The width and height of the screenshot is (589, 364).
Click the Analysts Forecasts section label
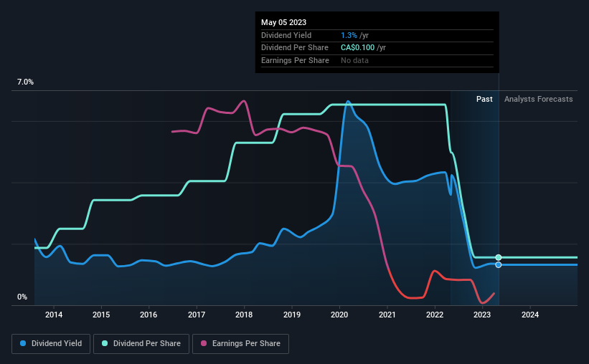tap(538, 99)
